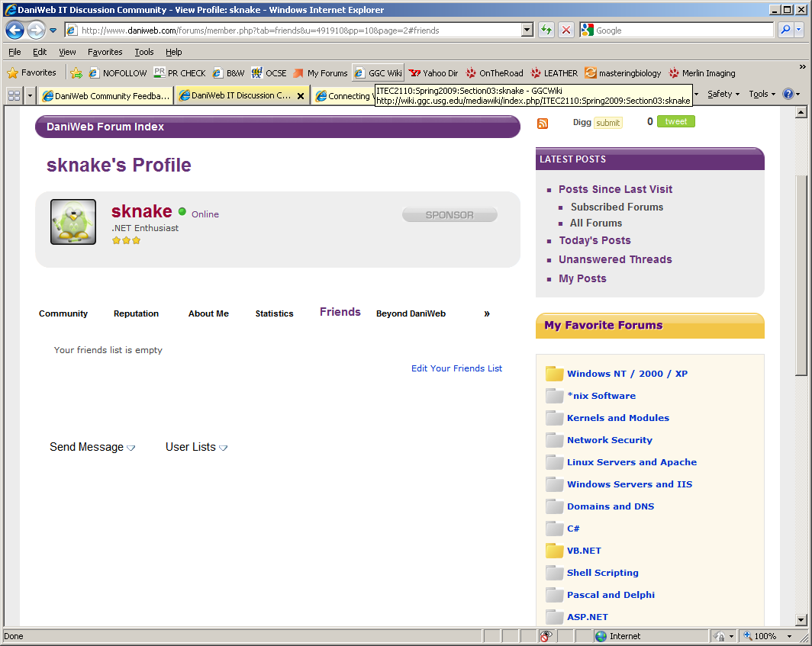Click the orange RSS feed icon
The width and height of the screenshot is (812, 646).
[542, 124]
